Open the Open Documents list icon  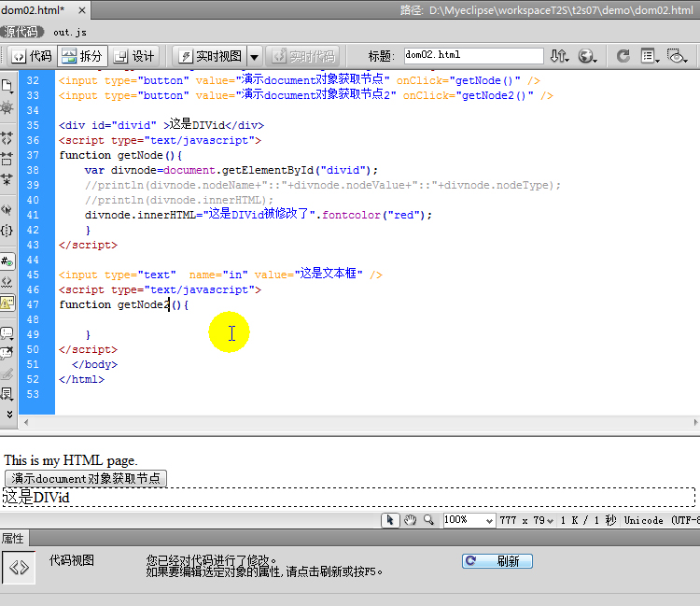7,85
